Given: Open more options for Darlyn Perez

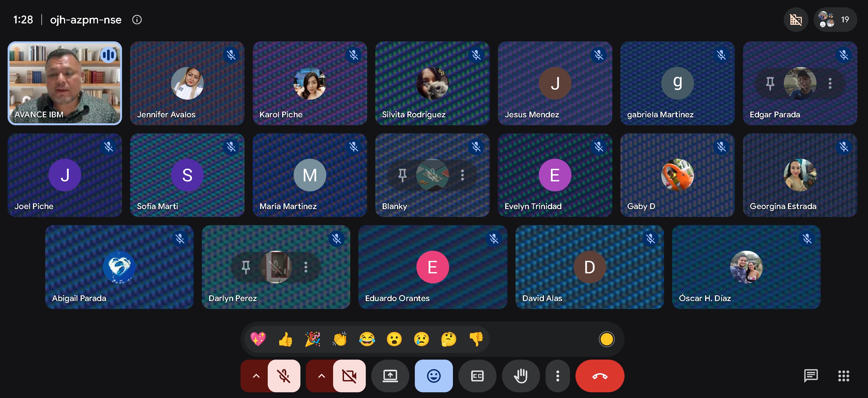Looking at the screenshot, I should point(306,267).
